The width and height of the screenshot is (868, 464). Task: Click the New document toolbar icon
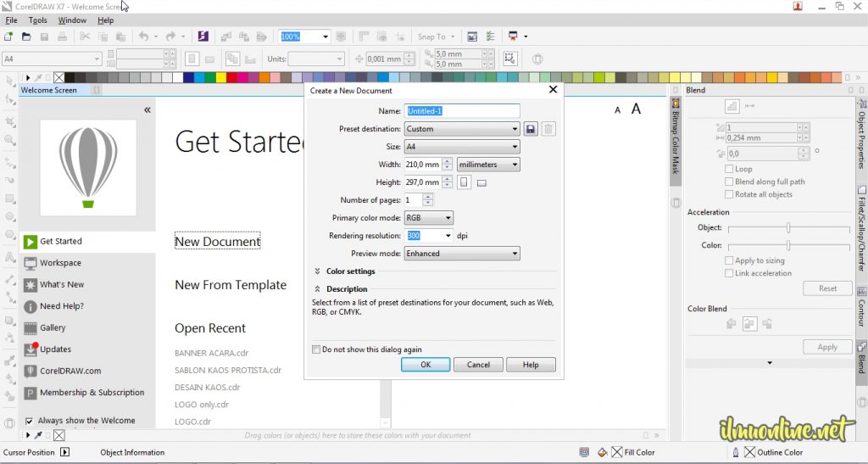click(x=8, y=36)
